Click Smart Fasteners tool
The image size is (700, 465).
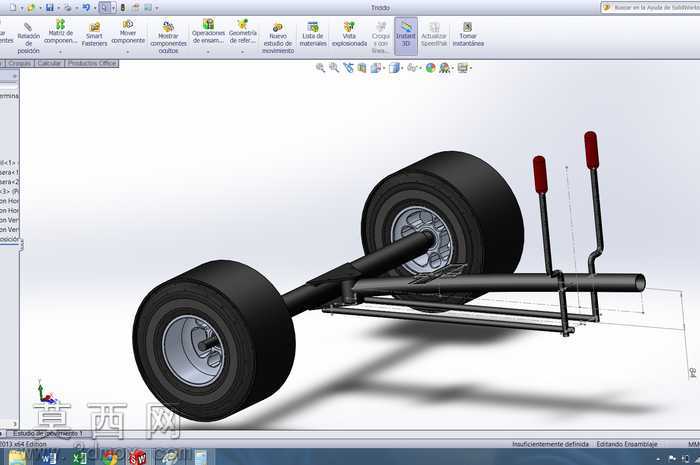[x=94, y=35]
